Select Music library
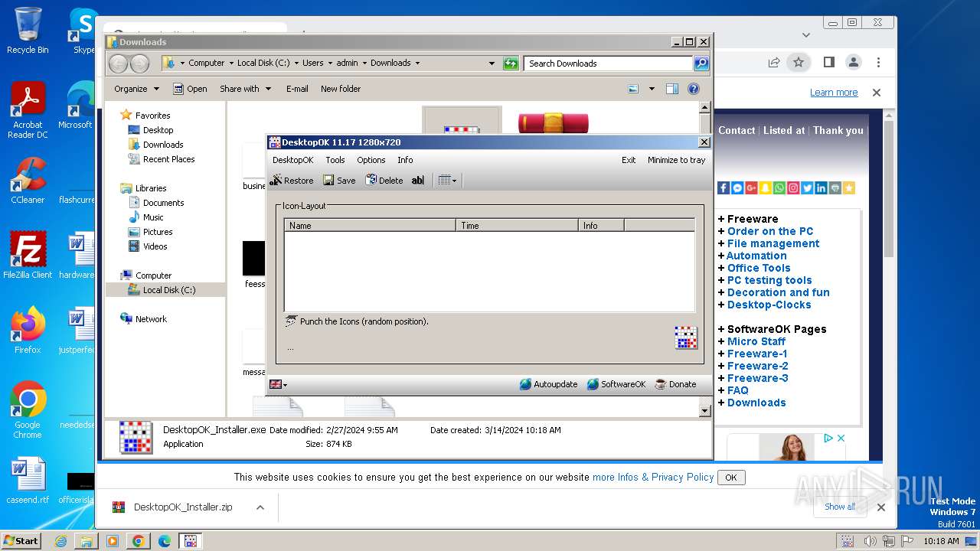Image resolution: width=980 pixels, height=551 pixels. pyautogui.click(x=153, y=217)
